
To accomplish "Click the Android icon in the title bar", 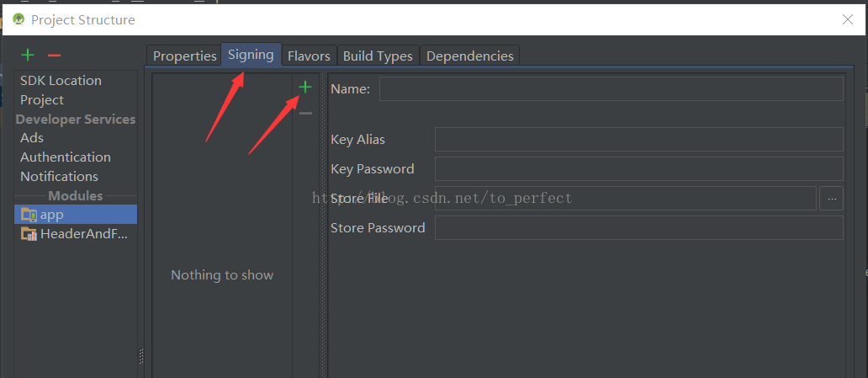I will pos(19,19).
